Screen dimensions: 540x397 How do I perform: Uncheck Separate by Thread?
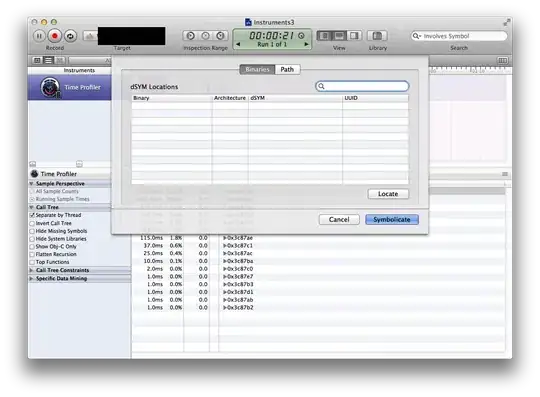[x=32, y=215]
